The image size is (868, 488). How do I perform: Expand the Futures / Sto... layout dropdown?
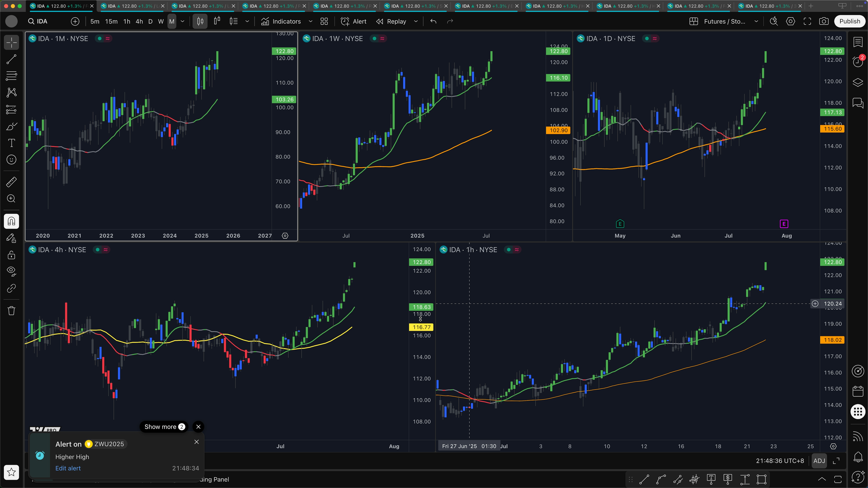pos(756,21)
